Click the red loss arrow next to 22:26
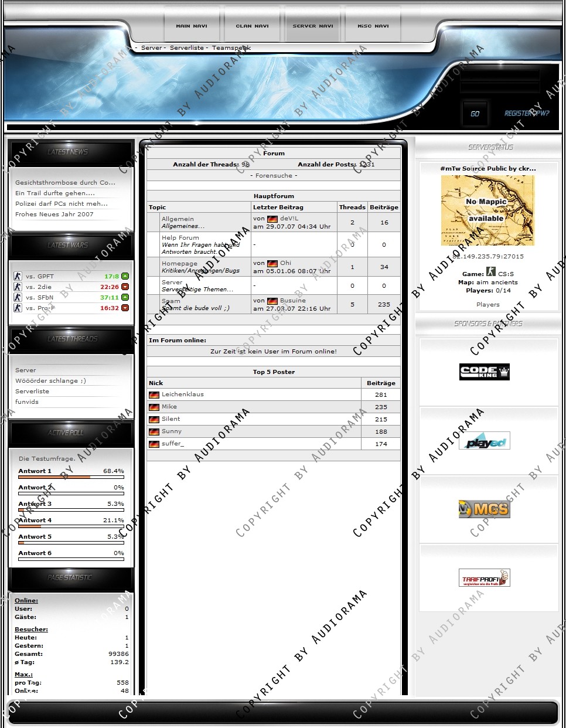 125,287
